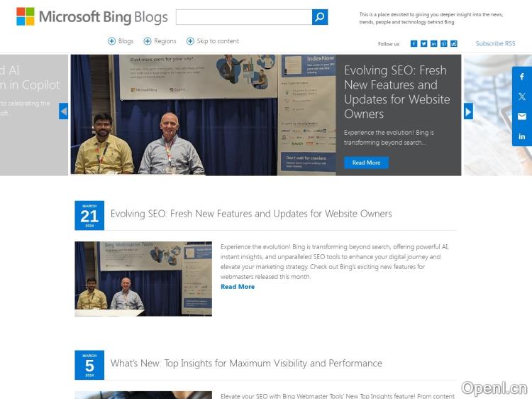532x399 pixels.
Task: Follow Bing on Twitter header icon
Action: (423, 43)
